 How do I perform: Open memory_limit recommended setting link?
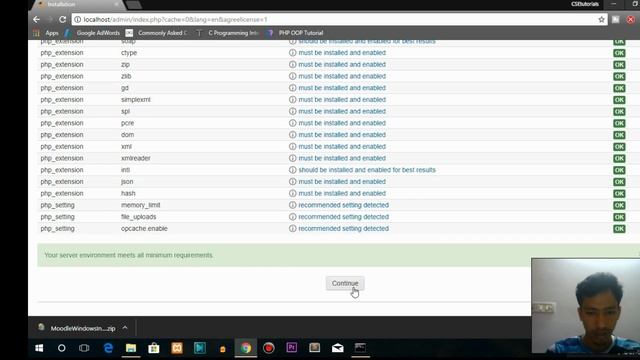coord(343,205)
